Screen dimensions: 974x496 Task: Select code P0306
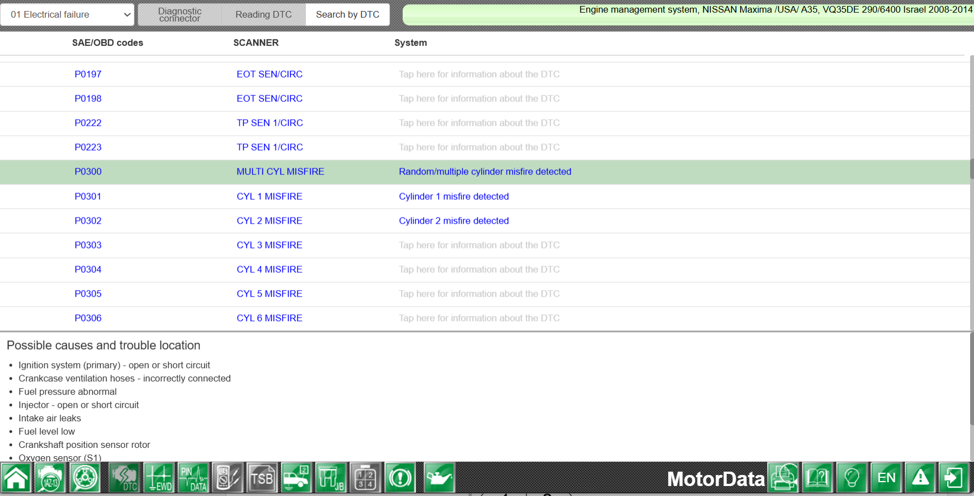88,318
